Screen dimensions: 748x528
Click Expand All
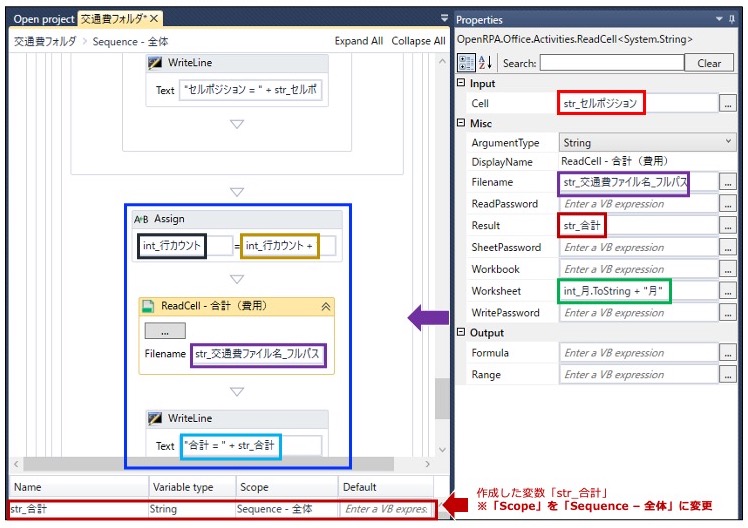(359, 41)
